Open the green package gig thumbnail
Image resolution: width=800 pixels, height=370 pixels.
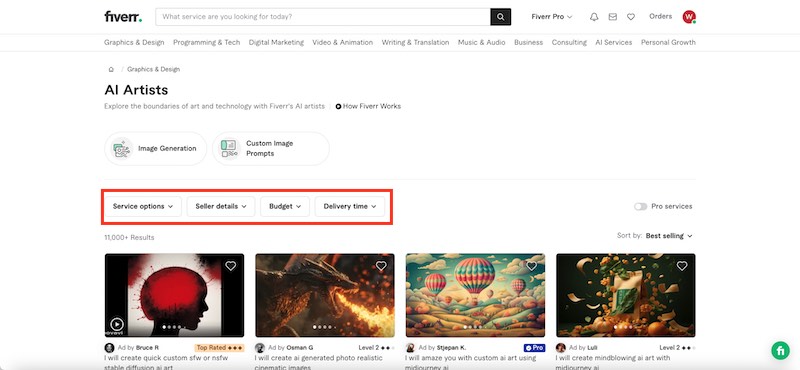point(626,295)
